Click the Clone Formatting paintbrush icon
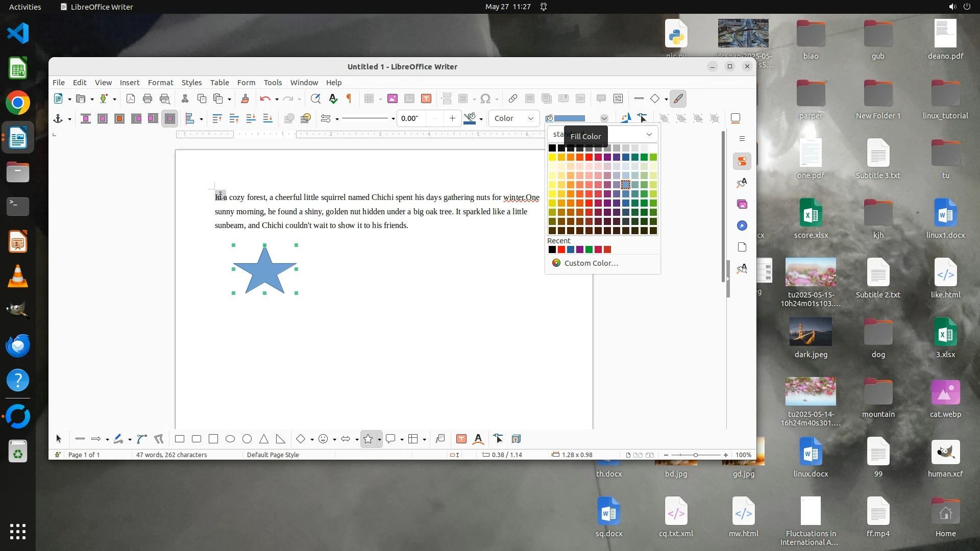 (245, 98)
